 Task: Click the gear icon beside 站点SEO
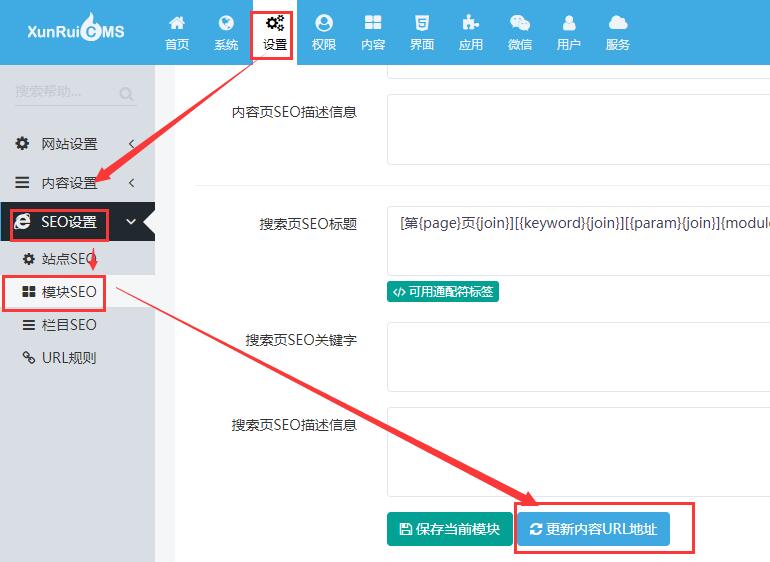[29, 259]
